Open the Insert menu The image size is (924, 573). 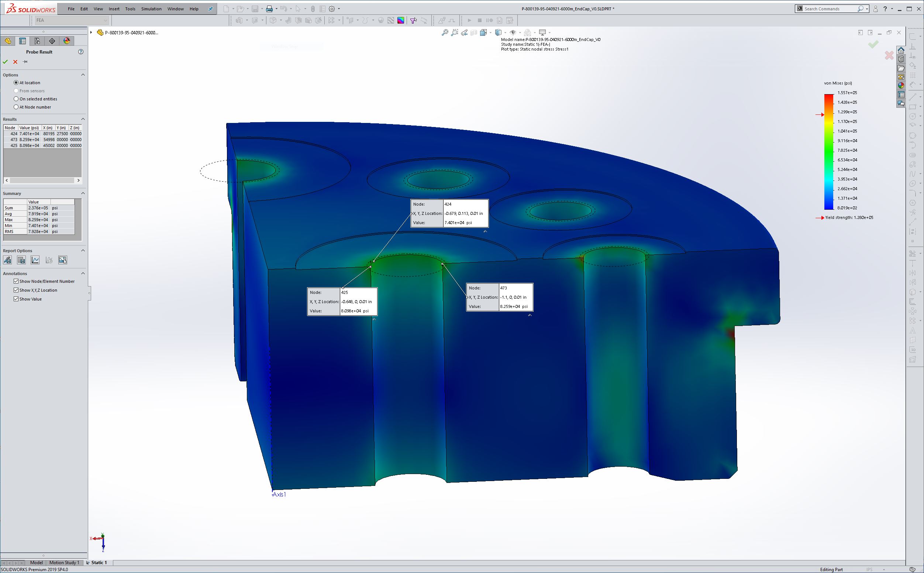point(114,9)
